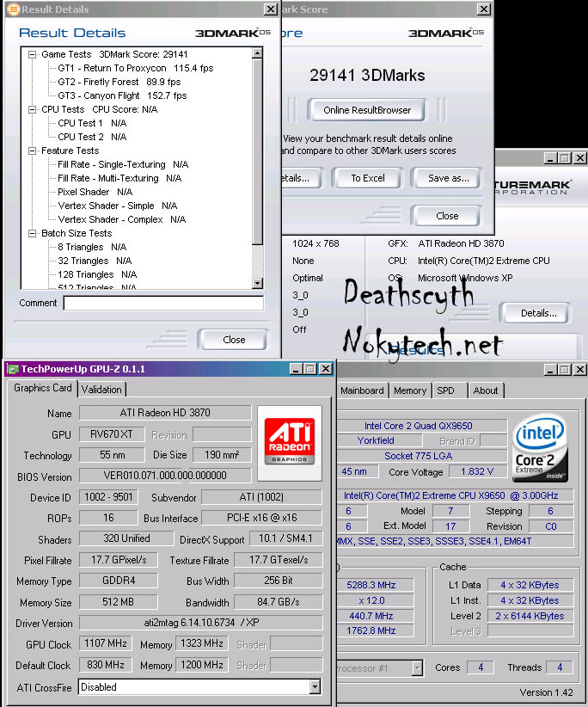Collapse the Batch Size Tests node
The width and height of the screenshot is (588, 707).
32,234
